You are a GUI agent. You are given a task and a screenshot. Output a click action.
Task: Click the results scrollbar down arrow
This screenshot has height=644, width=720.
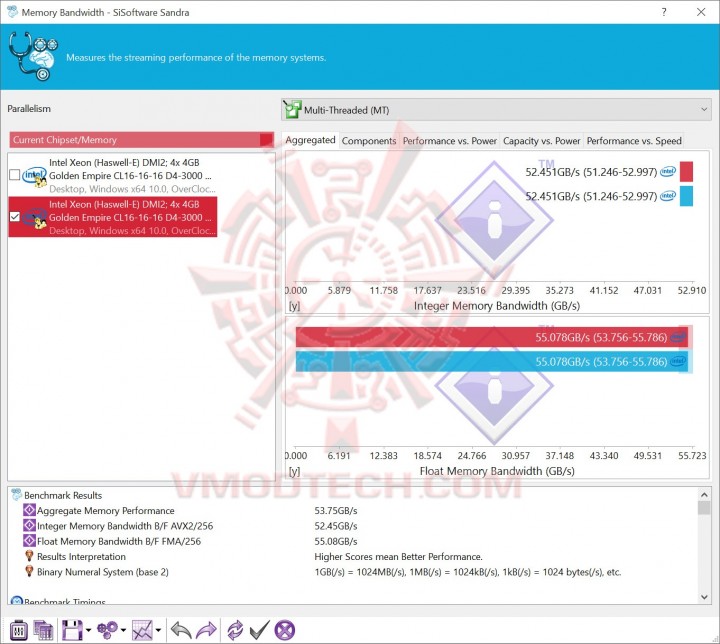point(704,597)
